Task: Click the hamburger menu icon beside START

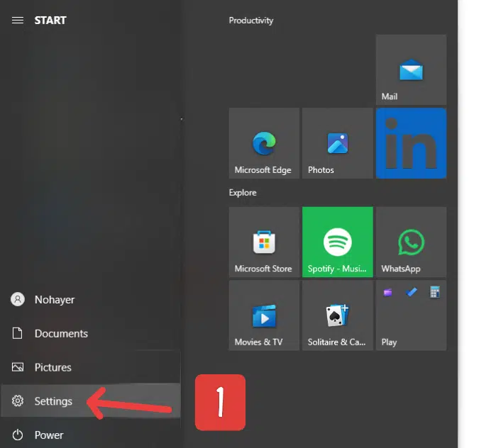Action: [18, 21]
